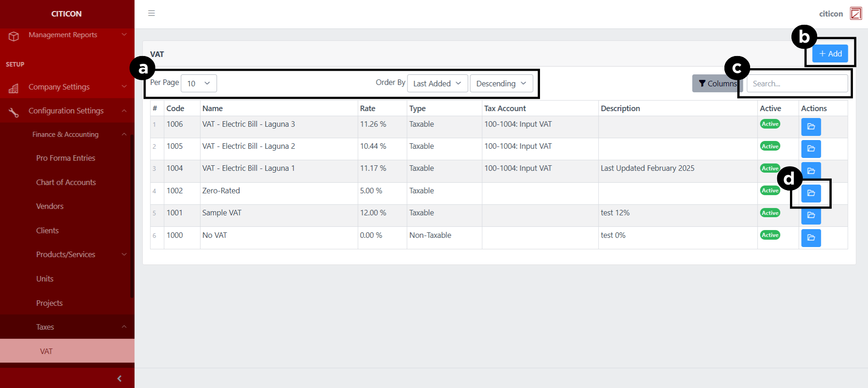Open folder action for Sample VAT row
Screen dimensions: 868x388
[x=811, y=215]
